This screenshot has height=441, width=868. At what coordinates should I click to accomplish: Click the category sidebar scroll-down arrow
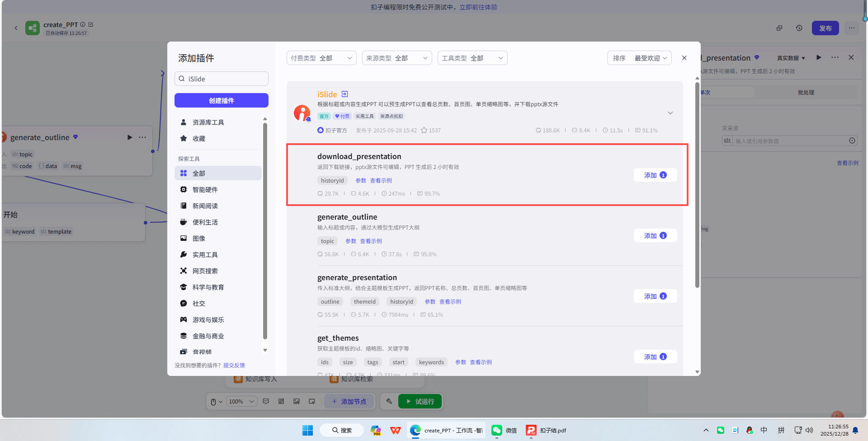pos(265,350)
